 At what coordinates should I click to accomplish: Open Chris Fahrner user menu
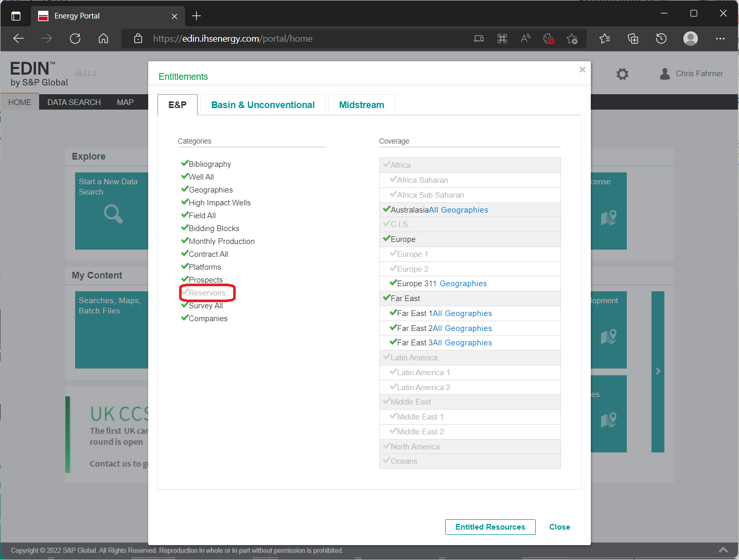click(x=692, y=74)
